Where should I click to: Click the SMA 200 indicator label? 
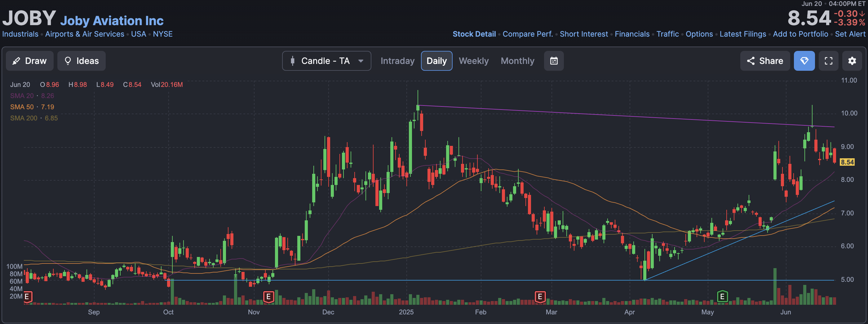pyautogui.click(x=24, y=118)
